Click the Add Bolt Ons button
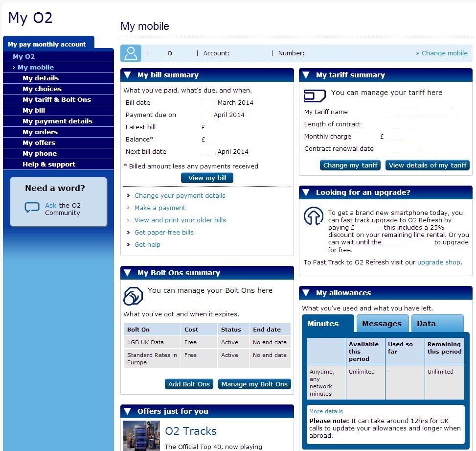 [189, 384]
